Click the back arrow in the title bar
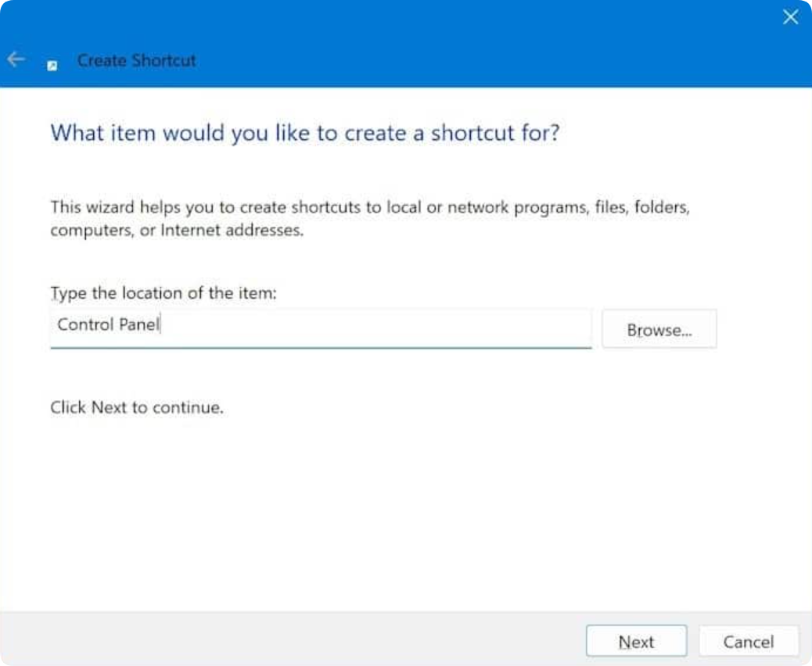 click(x=16, y=60)
